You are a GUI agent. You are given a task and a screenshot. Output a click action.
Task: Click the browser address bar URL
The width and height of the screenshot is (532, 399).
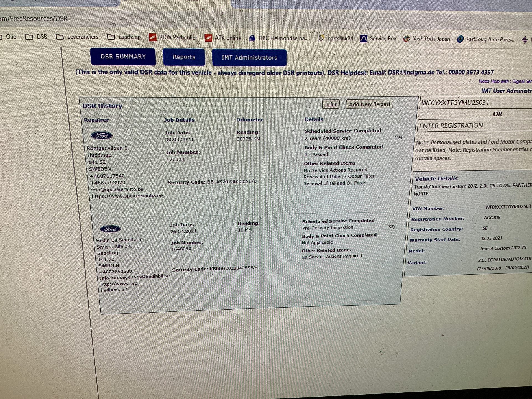point(34,19)
